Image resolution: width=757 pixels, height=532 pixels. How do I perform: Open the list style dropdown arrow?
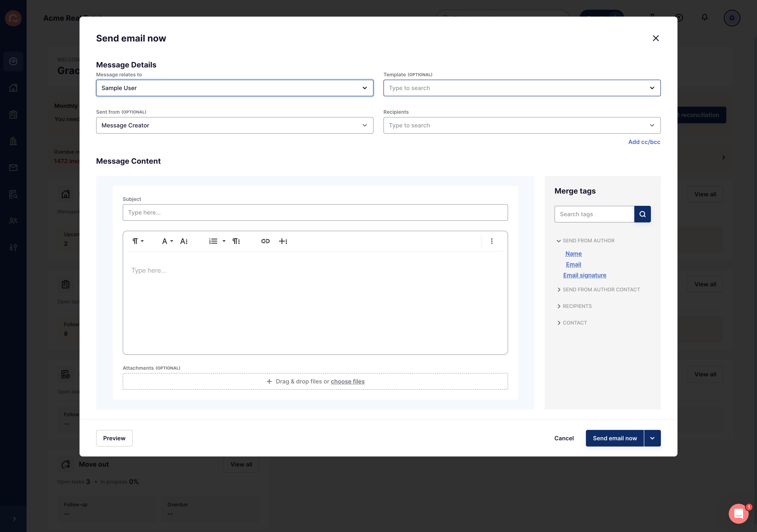click(224, 241)
